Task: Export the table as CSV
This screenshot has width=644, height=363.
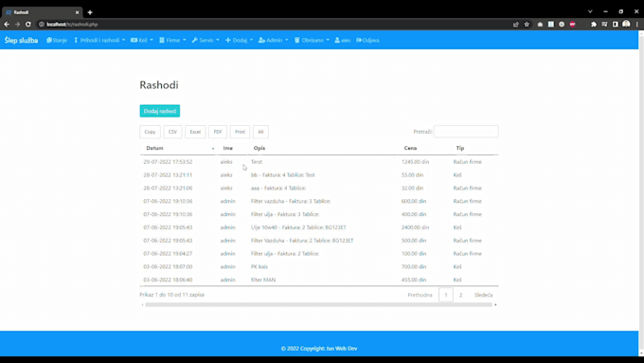Action: coord(172,132)
